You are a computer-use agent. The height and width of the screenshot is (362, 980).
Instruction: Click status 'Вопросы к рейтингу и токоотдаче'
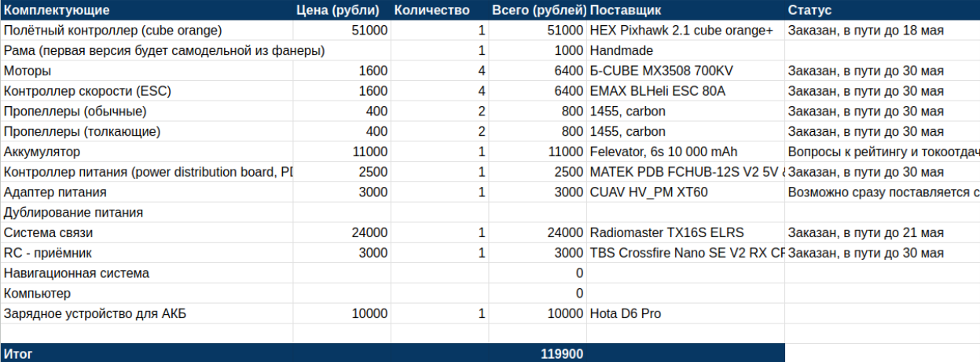pyautogui.click(x=883, y=152)
